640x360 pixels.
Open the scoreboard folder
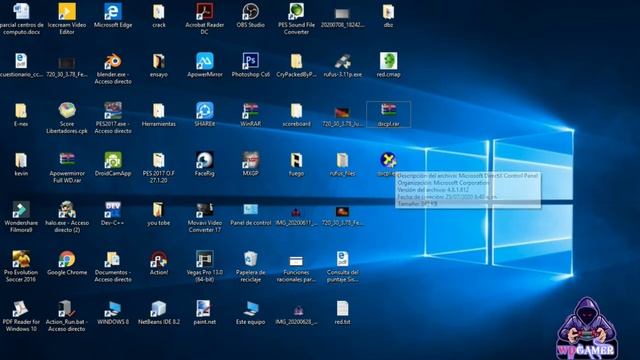[296, 115]
